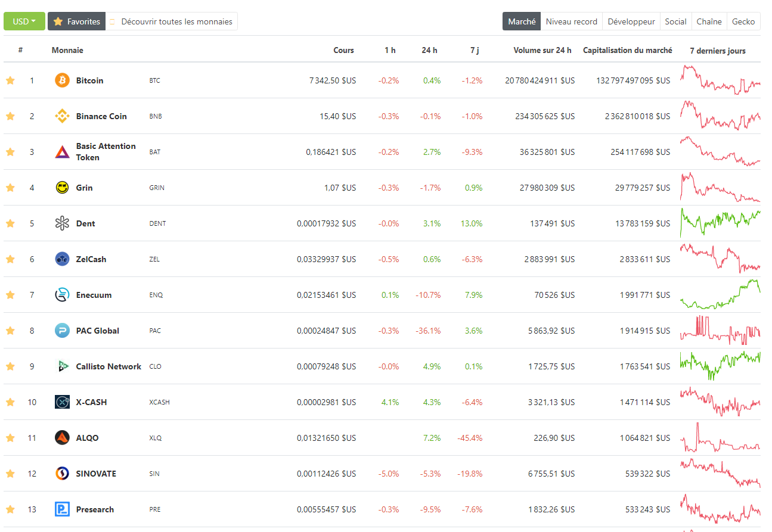Image resolution: width=772 pixels, height=532 pixels.
Task: Toggle the Presearch favorite star
Action: coord(10,509)
